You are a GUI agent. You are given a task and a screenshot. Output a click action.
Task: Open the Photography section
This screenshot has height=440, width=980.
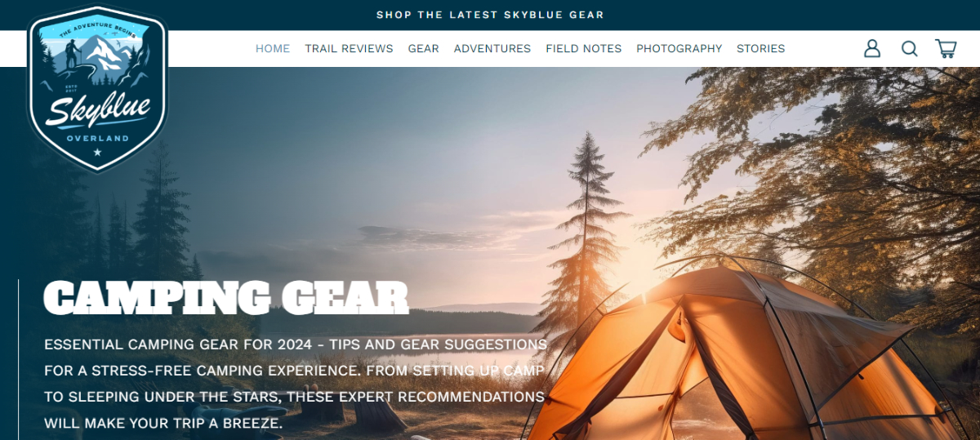(x=679, y=48)
